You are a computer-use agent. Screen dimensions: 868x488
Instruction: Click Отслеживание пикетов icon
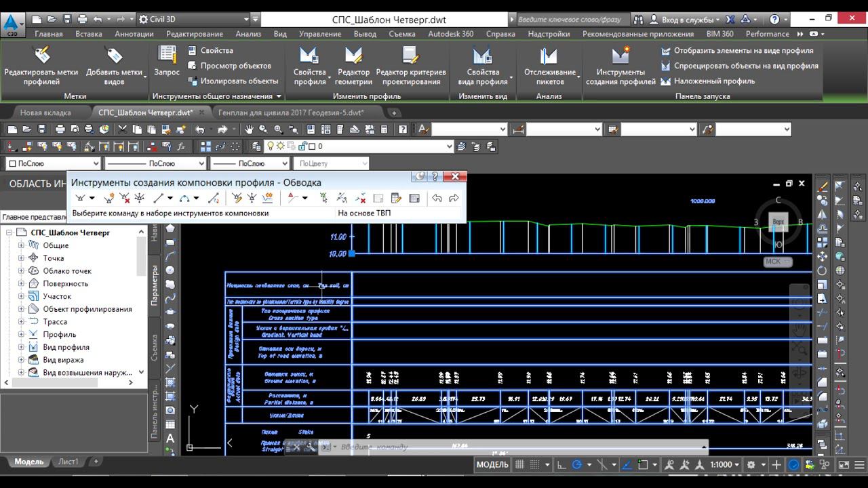point(549,56)
